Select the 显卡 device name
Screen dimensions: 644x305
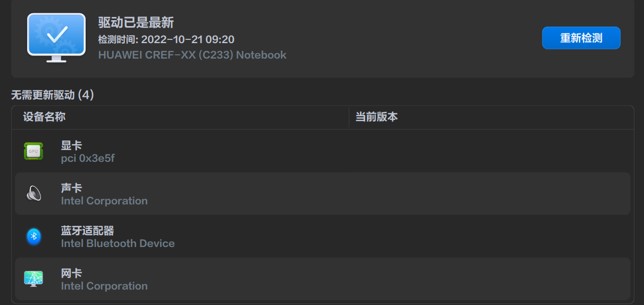[x=71, y=145]
